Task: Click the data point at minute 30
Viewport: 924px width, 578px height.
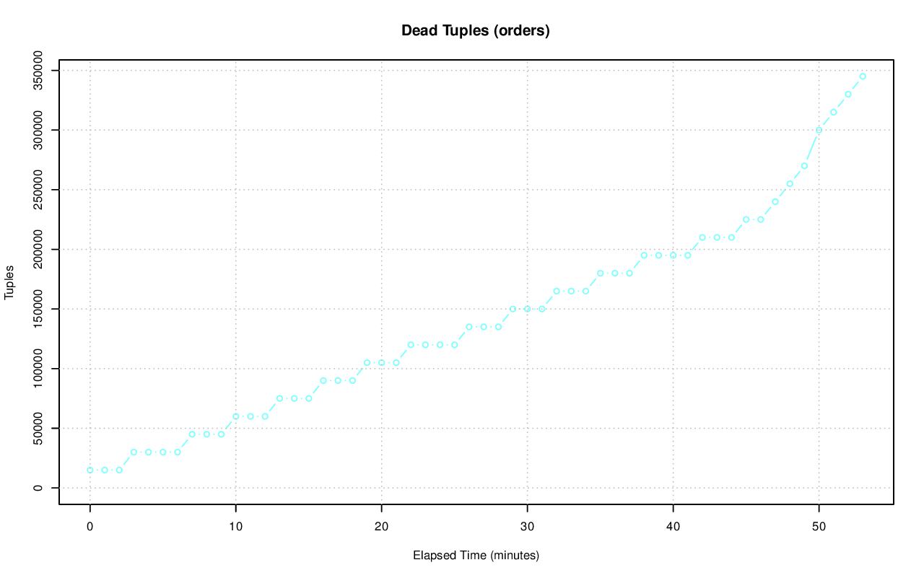Action: click(527, 309)
